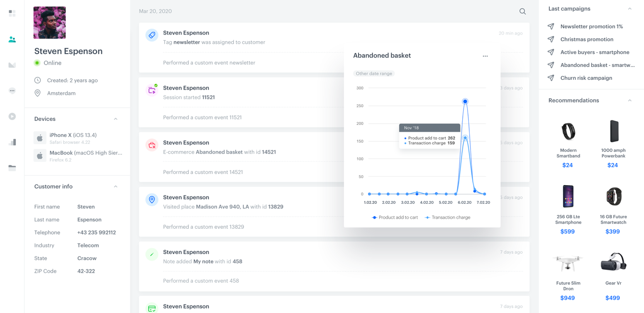Click telephone value +43 235 992112

tap(97, 232)
